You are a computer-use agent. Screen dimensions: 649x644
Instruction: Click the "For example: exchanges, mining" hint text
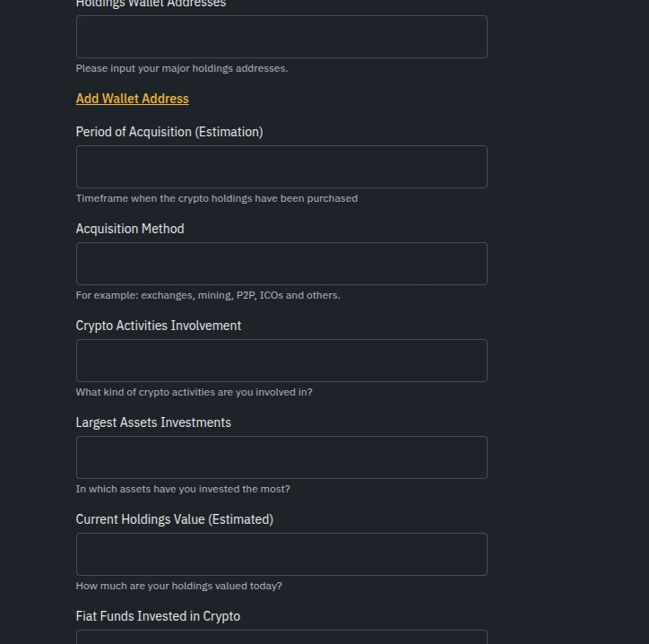coord(208,295)
